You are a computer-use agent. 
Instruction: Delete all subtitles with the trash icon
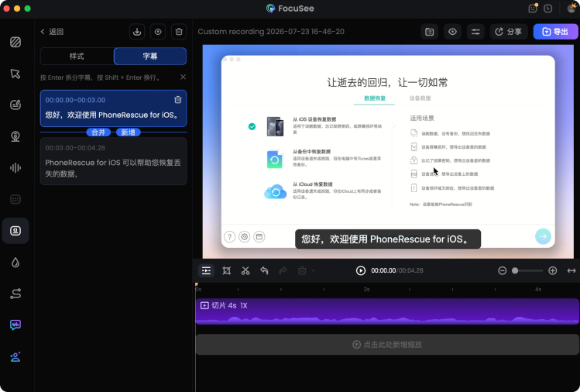click(x=179, y=32)
